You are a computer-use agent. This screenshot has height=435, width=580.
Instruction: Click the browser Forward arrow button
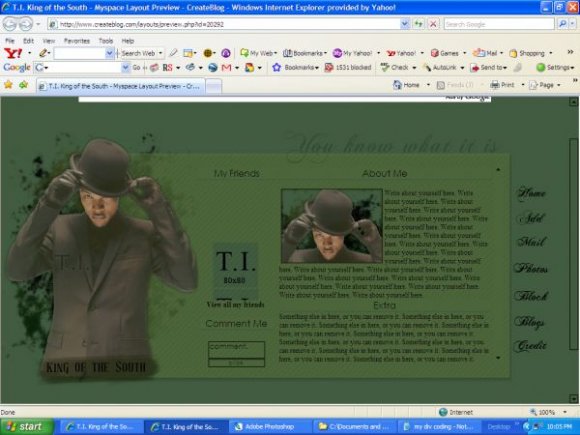(26, 24)
